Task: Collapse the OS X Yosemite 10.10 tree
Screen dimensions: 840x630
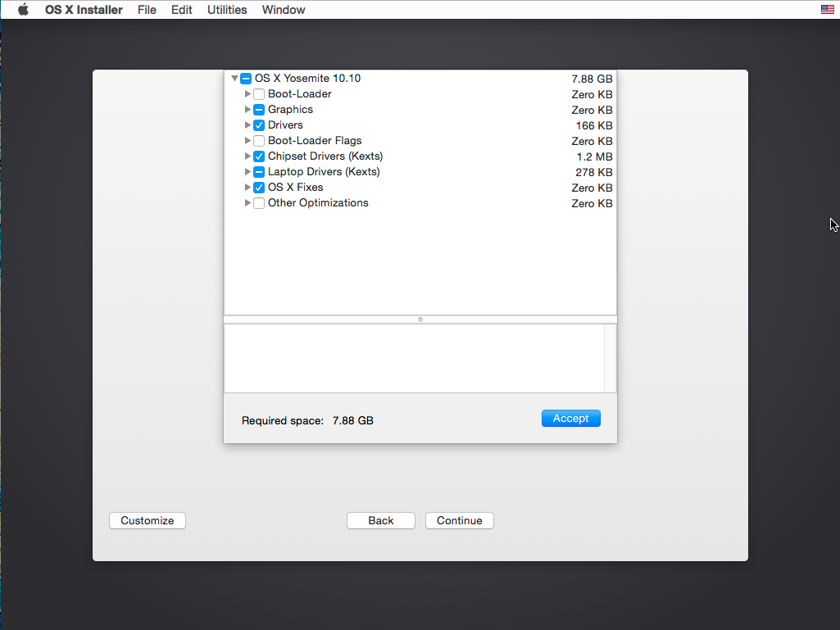Action: 235,79
